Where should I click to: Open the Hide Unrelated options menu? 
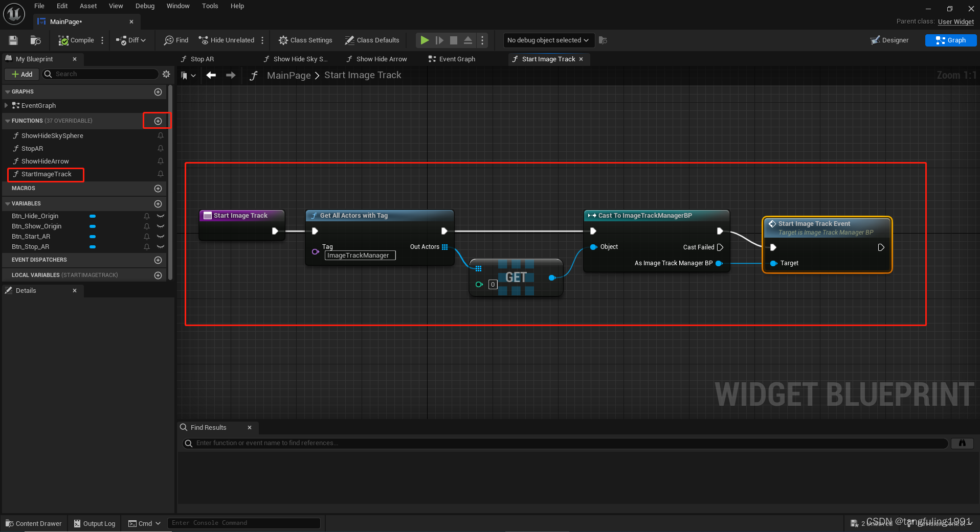pyautogui.click(x=262, y=40)
